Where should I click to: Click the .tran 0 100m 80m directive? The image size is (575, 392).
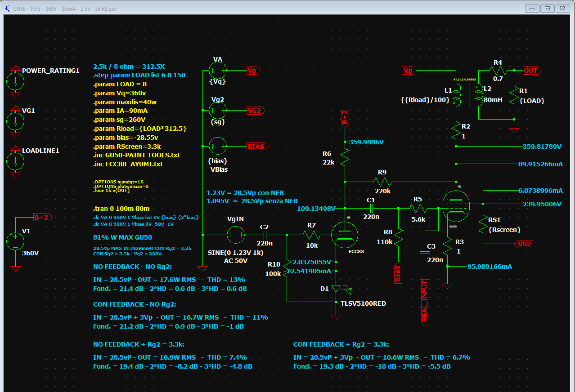(x=121, y=209)
